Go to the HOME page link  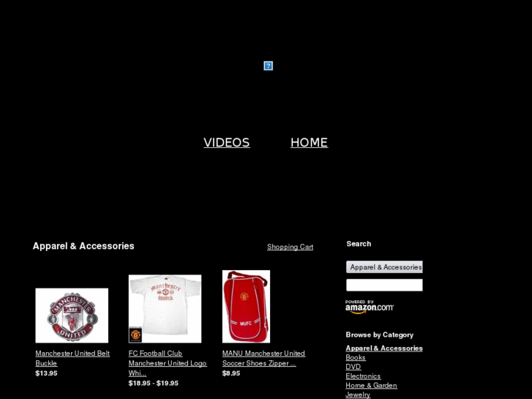pos(309,142)
